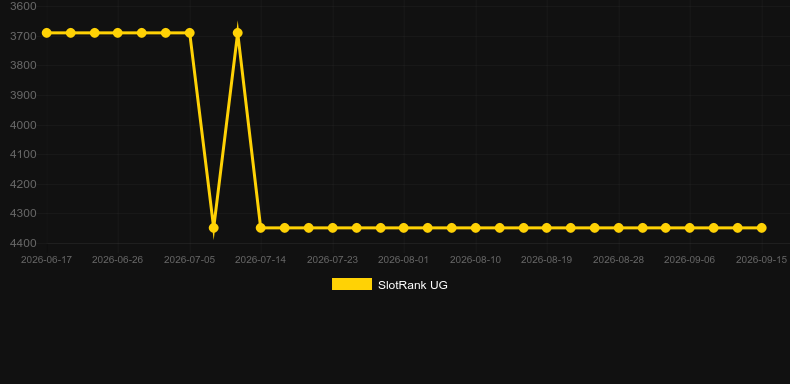Select the data point above 2026-07-05

(189, 33)
